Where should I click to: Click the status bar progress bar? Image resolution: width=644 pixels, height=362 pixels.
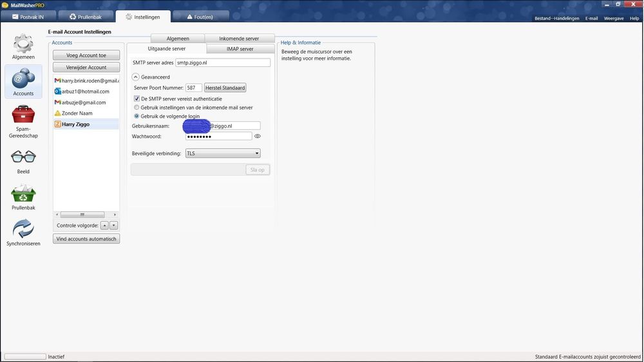pyautogui.click(x=25, y=357)
